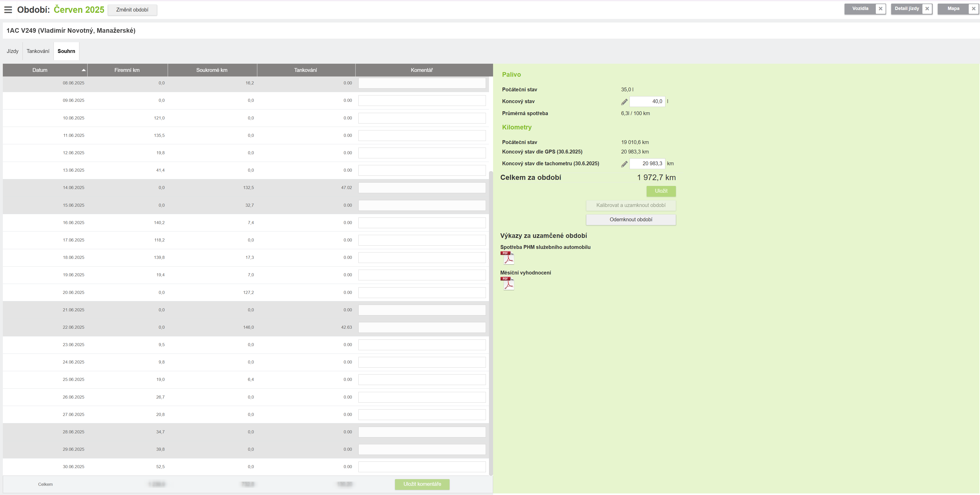Click pencil icon beside tachometer end value
This screenshot has height=495, width=980.
[x=624, y=164]
